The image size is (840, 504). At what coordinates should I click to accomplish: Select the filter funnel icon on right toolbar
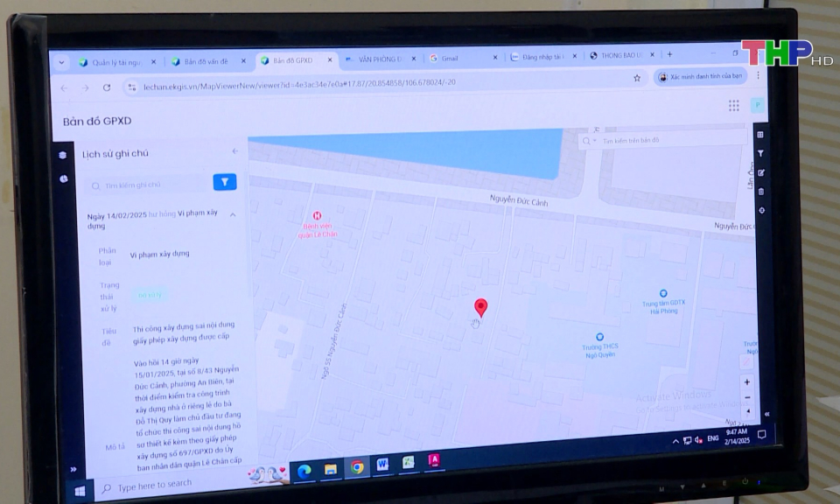(x=760, y=153)
